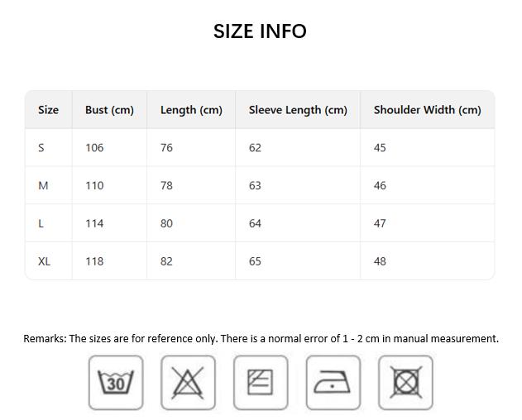This screenshot has height=420, width=522.
Task: Click shoulder width value 48 for XL
Action: pyautogui.click(x=380, y=261)
